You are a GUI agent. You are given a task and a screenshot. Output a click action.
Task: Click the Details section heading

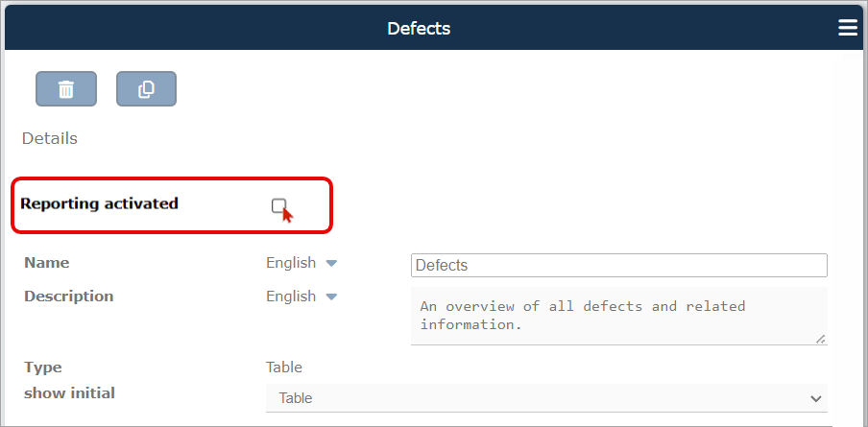pos(50,138)
